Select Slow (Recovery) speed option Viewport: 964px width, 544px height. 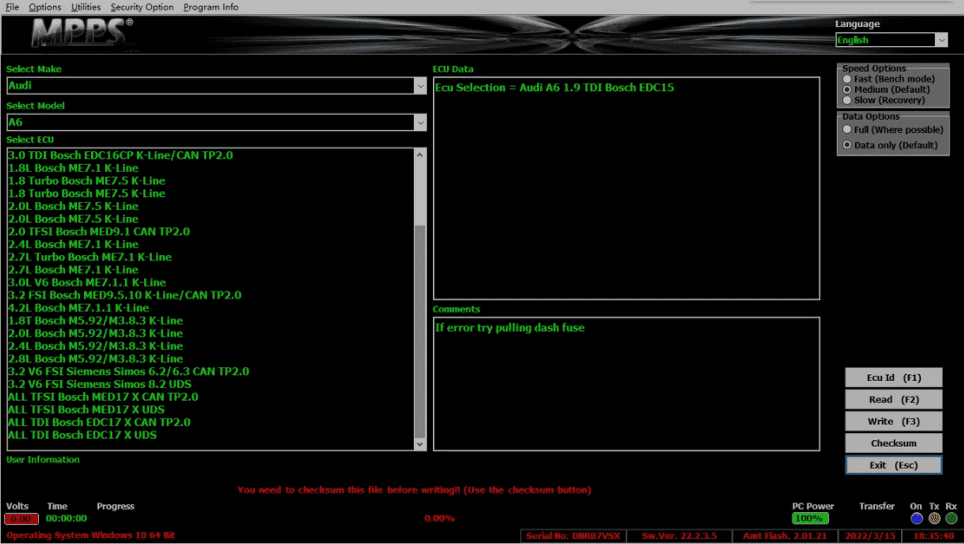point(848,100)
